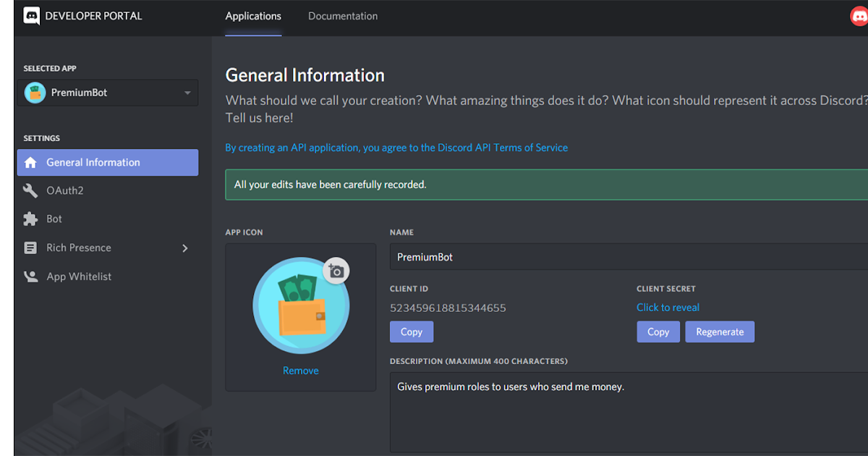Copy the Client ID
This screenshot has width=868, height=456.
tap(412, 332)
